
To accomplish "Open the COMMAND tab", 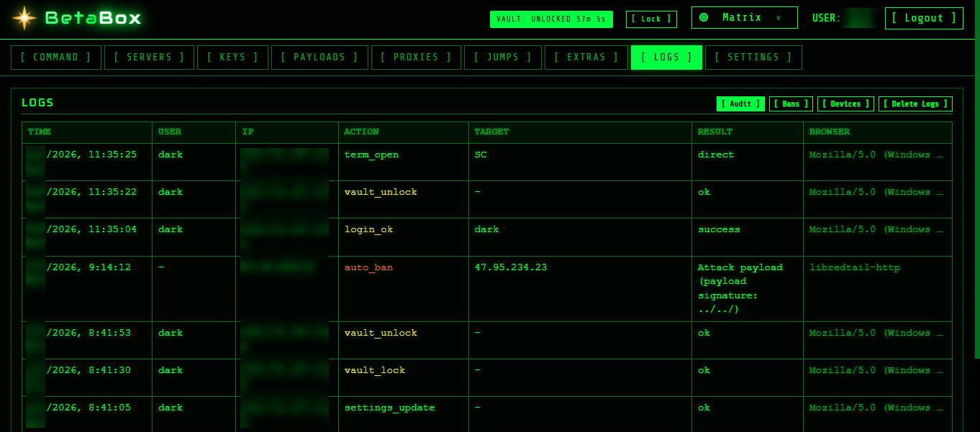I will 56,58.
